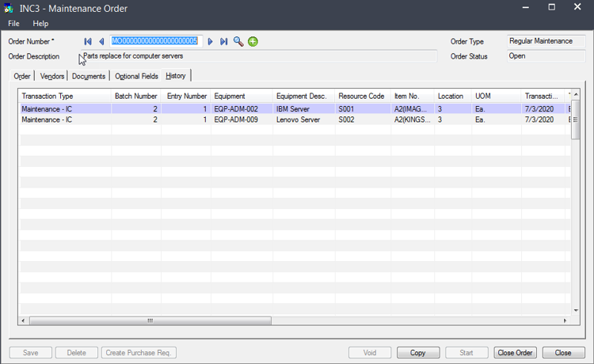Click the vertical scrollbar down arrow
The height and width of the screenshot is (364, 594).
[x=576, y=310]
